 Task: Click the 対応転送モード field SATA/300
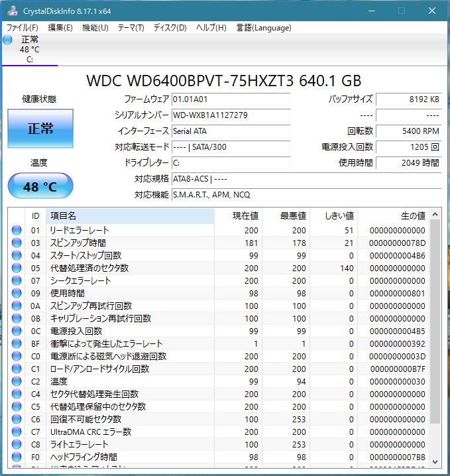click(x=231, y=147)
